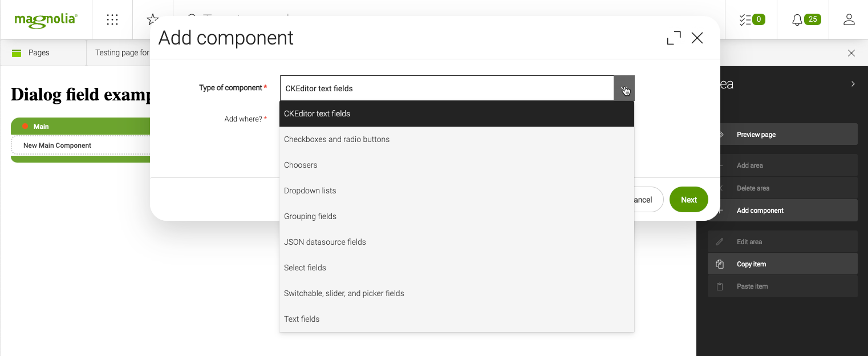Click the Paste item clipboard icon
This screenshot has height=356, width=868.
click(x=720, y=286)
